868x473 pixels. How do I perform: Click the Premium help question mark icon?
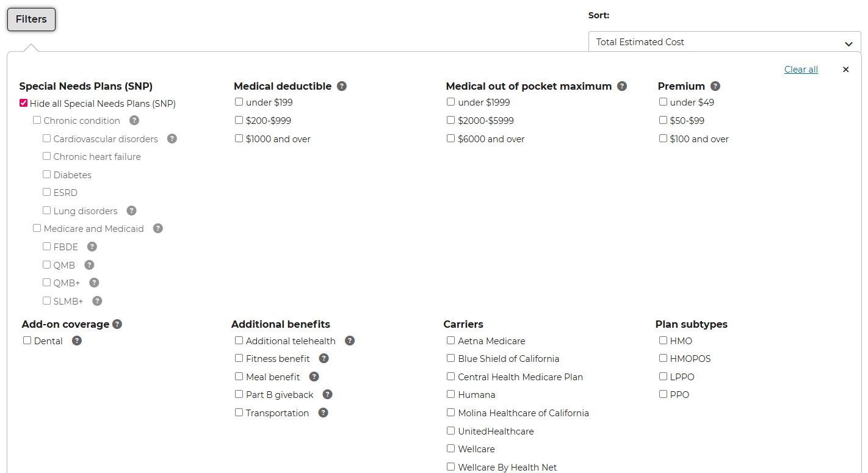pyautogui.click(x=715, y=86)
